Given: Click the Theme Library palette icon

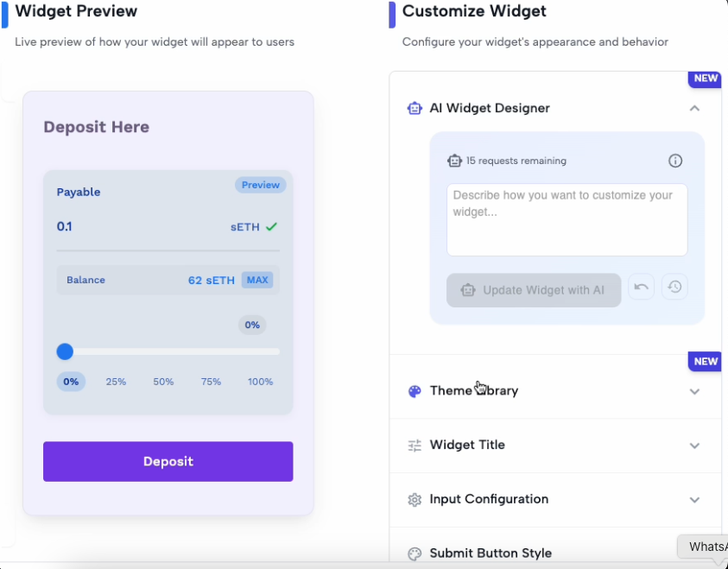Looking at the screenshot, I should coord(415,391).
